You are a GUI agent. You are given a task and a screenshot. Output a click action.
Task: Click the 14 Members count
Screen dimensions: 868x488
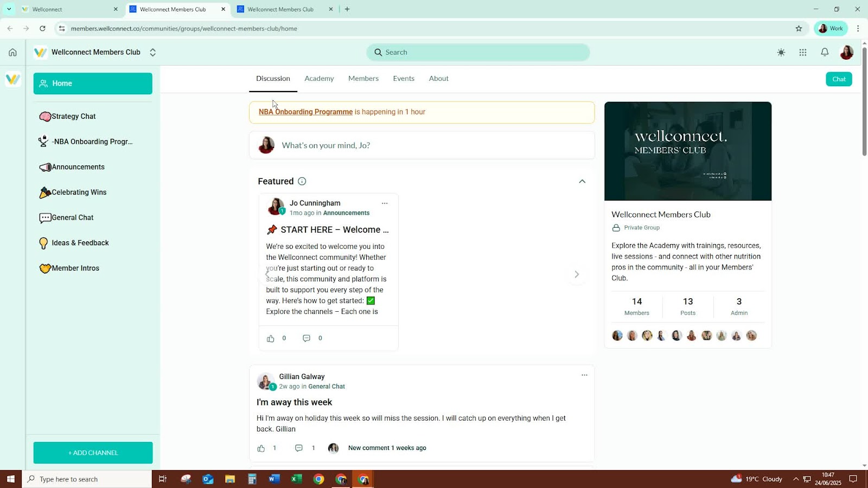tap(637, 306)
